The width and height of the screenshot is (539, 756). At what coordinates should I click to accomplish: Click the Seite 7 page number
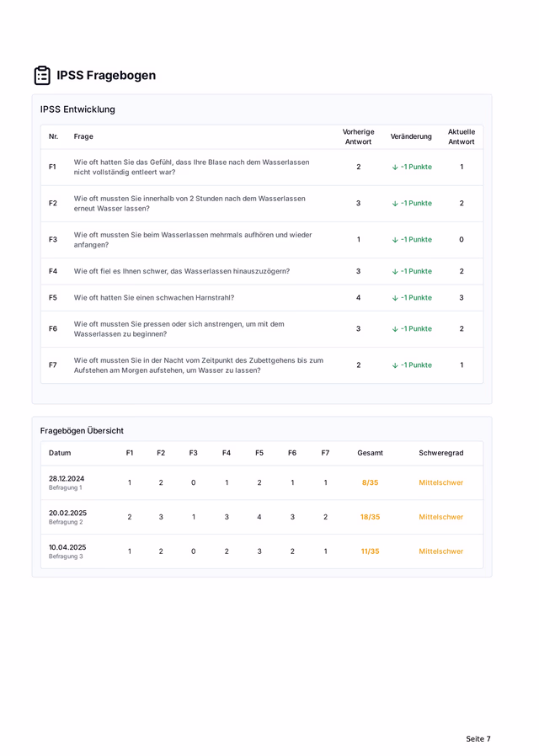pos(478,738)
